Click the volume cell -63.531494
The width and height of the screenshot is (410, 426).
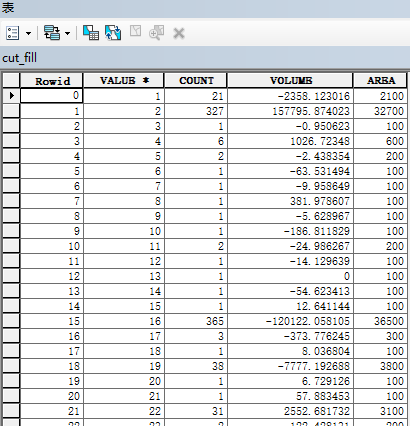[x=290, y=171]
